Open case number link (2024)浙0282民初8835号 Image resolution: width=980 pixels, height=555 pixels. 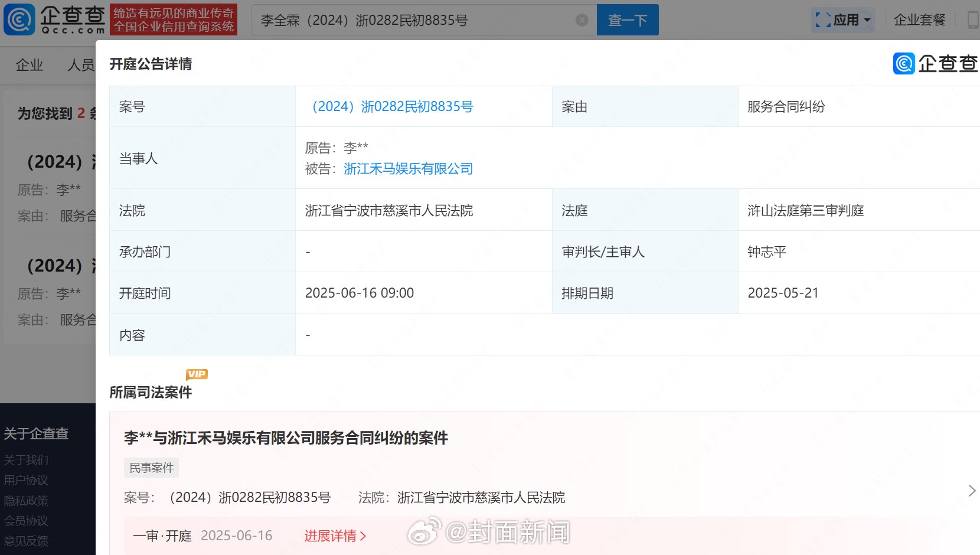pos(391,106)
